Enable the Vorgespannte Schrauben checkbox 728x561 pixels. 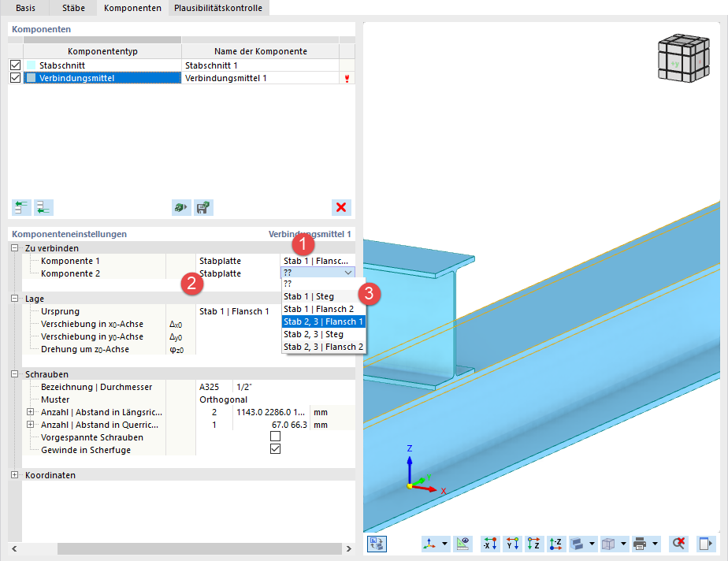275,437
